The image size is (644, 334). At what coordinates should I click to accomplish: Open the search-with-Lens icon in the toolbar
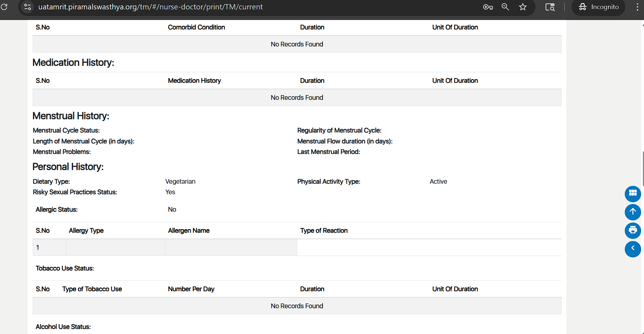(x=550, y=7)
